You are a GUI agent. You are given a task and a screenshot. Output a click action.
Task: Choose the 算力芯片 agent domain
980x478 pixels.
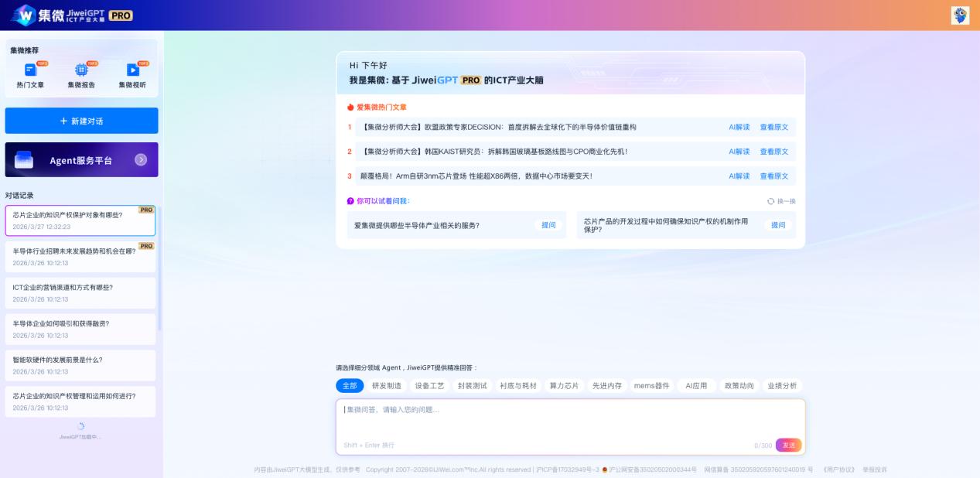tap(564, 385)
